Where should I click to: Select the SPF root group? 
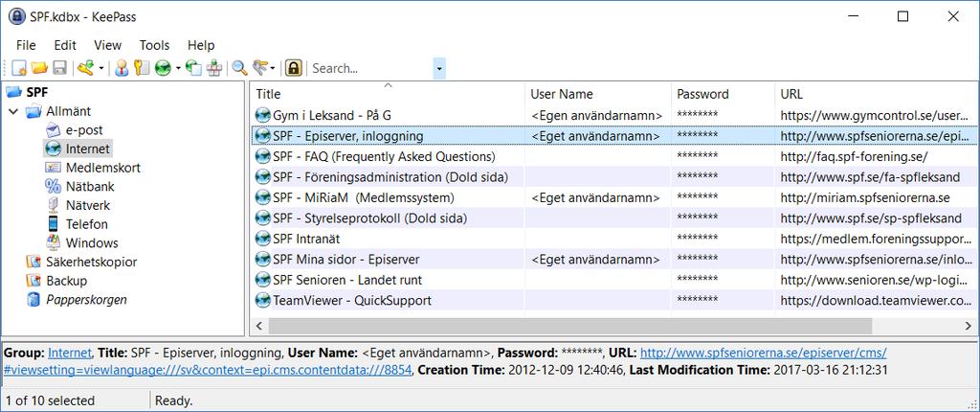point(37,92)
